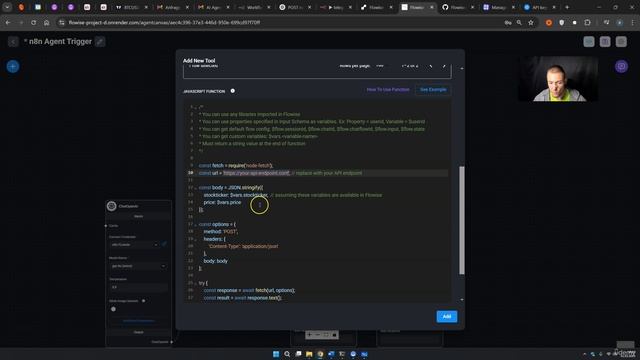Click the method 'POST' line
This screenshot has width=640, height=360.
221,232
